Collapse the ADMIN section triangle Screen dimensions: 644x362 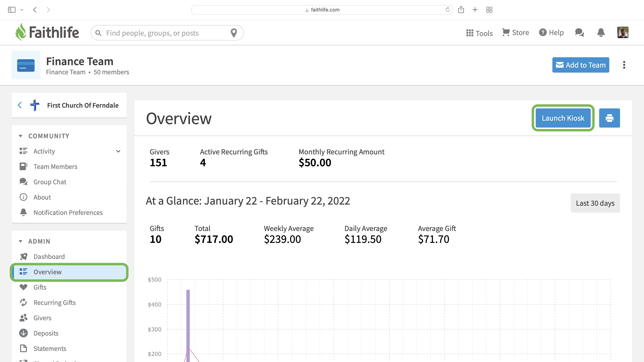[x=21, y=241]
